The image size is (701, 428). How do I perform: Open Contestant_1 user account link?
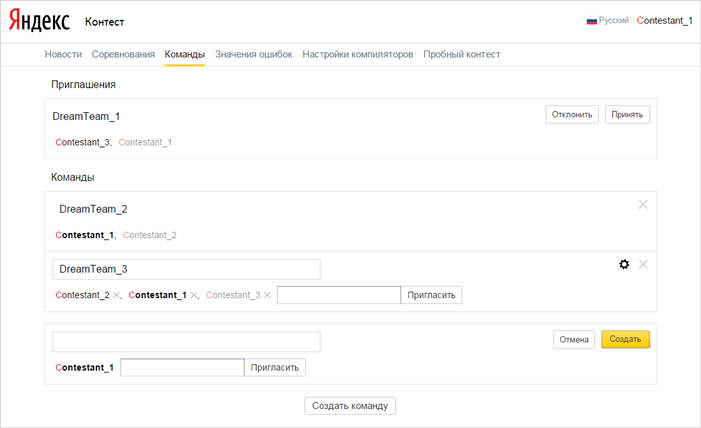pos(664,20)
